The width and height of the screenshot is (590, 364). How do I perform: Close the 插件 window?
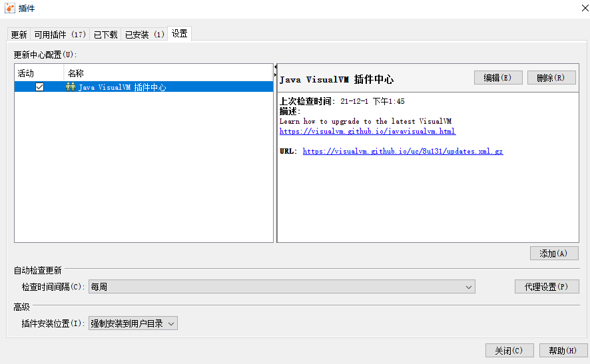[x=585, y=8]
